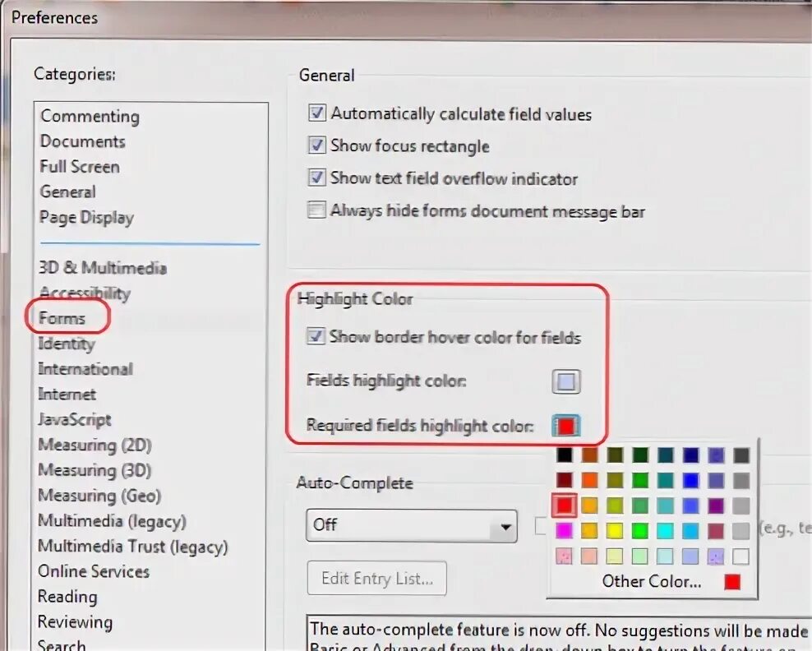Choose Full Screen in Categories list
Screen dimensions: 812x651
(x=80, y=166)
